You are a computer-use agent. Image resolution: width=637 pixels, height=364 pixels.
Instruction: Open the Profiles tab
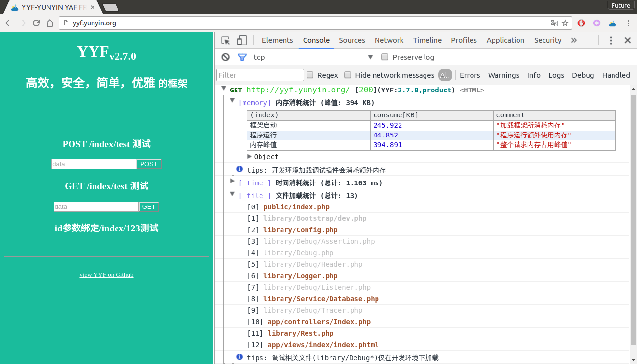click(464, 40)
